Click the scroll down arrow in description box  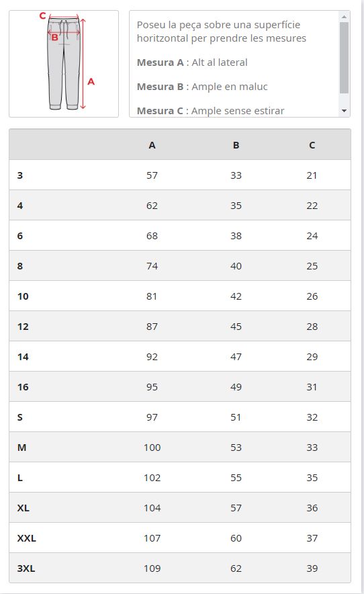click(344, 111)
